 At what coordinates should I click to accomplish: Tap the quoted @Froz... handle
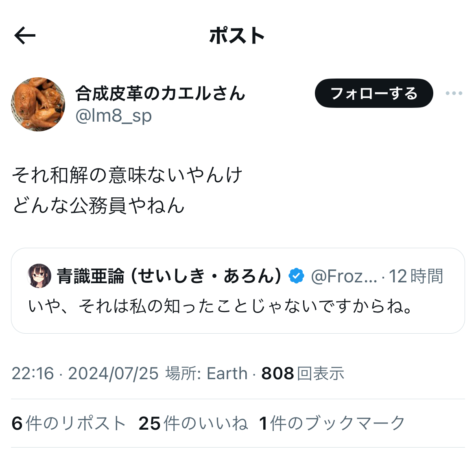coord(344,276)
